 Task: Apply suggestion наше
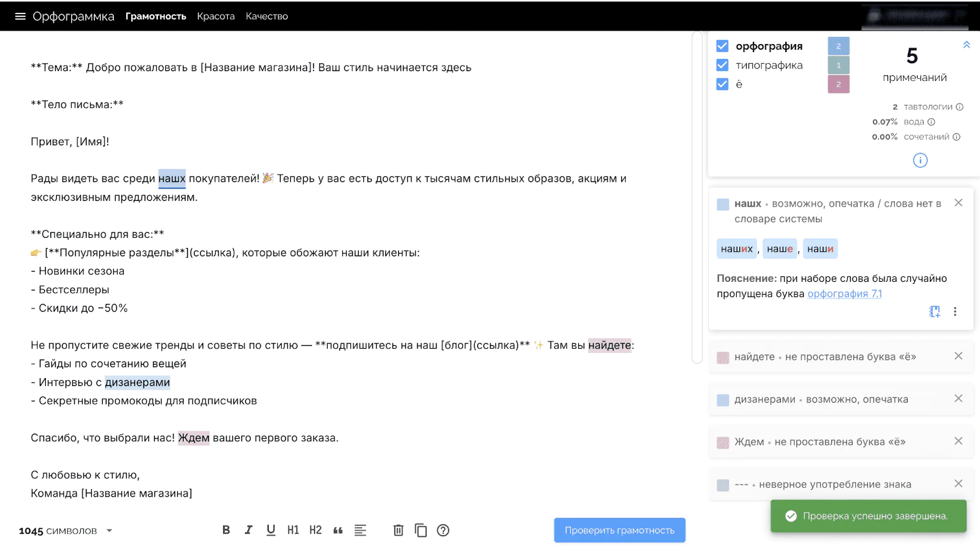click(x=780, y=249)
